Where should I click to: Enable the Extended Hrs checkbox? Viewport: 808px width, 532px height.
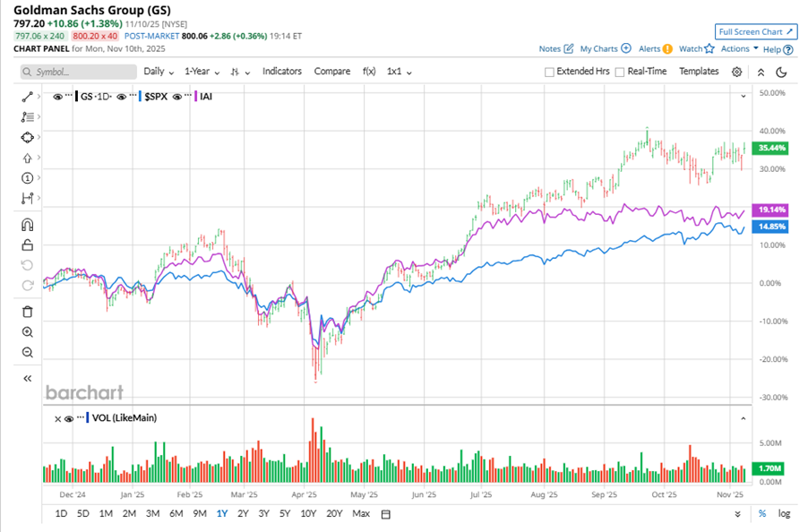[550, 72]
